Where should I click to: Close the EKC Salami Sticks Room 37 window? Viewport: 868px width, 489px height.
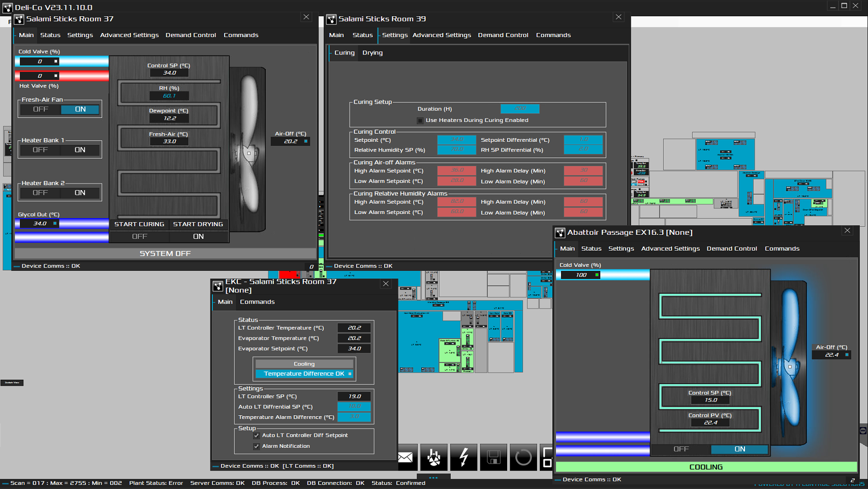click(x=386, y=284)
